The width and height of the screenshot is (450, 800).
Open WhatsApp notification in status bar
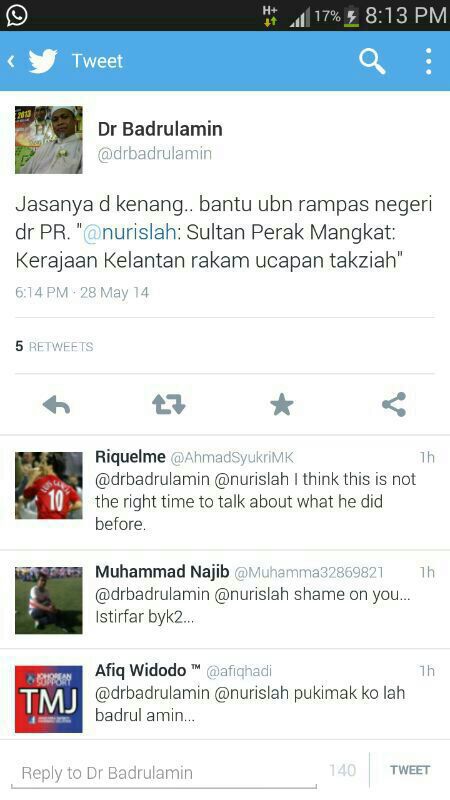(x=16, y=15)
